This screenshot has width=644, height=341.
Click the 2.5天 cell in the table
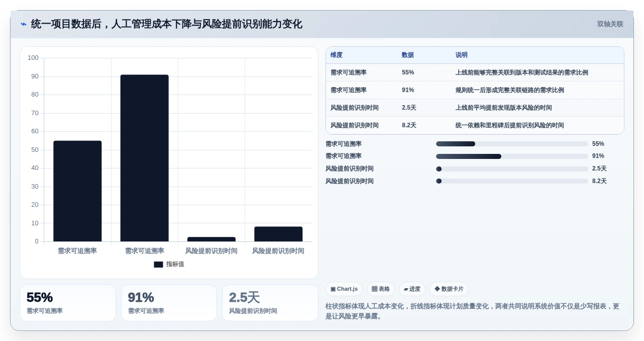[x=409, y=108]
